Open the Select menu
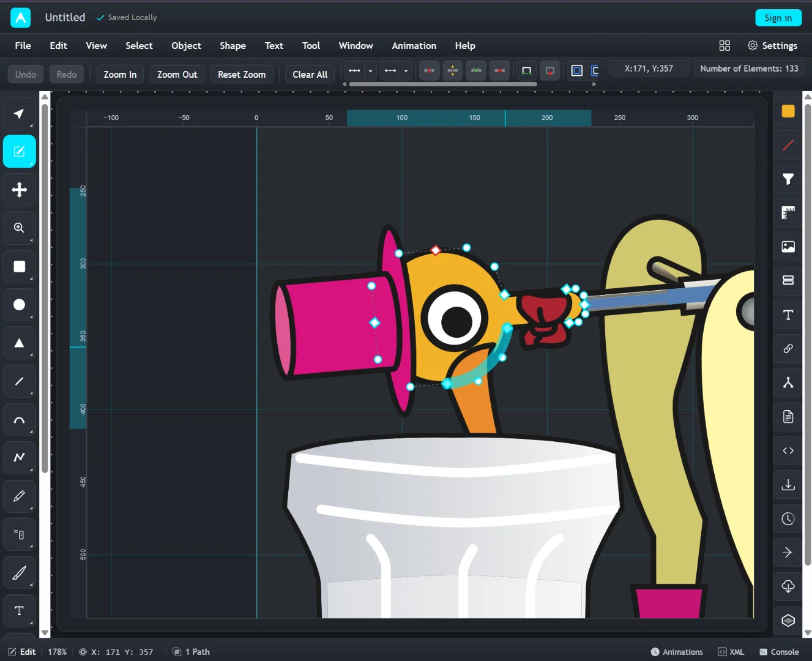The width and height of the screenshot is (812, 661). point(139,45)
